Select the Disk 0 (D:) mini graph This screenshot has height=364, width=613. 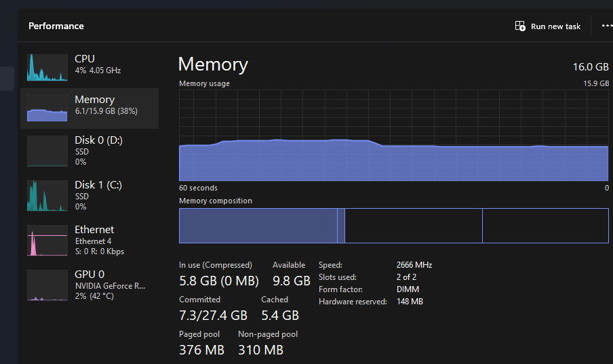coord(47,151)
